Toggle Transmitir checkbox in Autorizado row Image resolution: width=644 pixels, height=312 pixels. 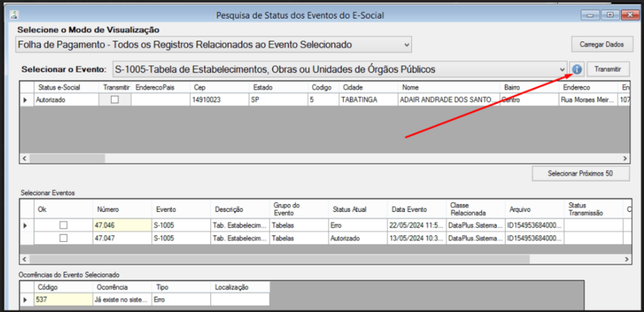(x=115, y=99)
